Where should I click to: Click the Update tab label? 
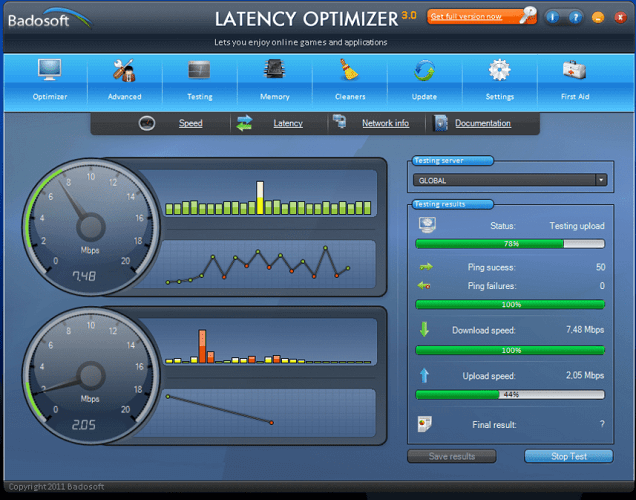point(424,97)
